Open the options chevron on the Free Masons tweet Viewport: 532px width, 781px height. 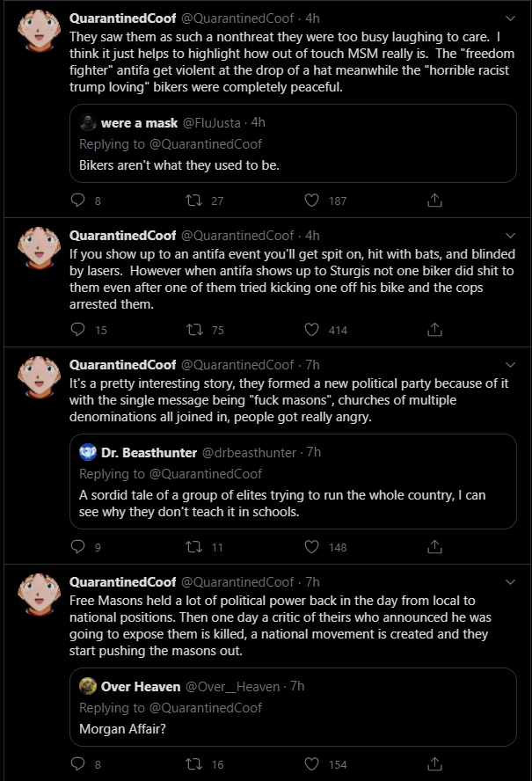coord(510,582)
